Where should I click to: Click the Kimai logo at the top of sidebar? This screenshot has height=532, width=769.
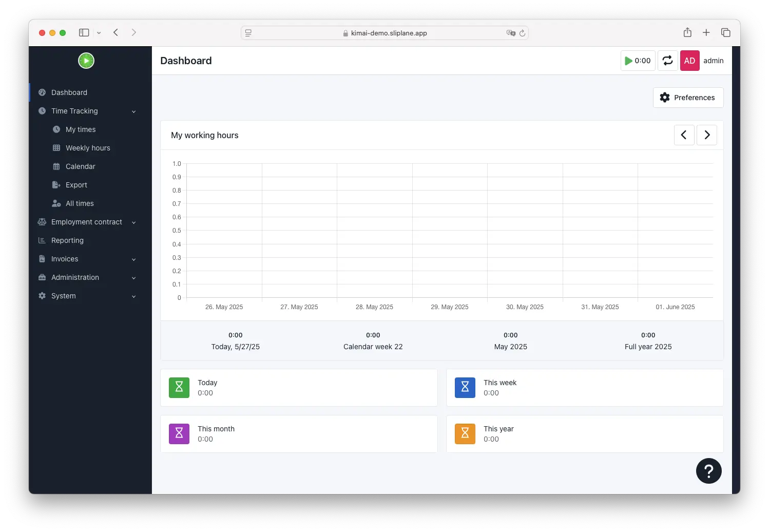click(x=86, y=60)
